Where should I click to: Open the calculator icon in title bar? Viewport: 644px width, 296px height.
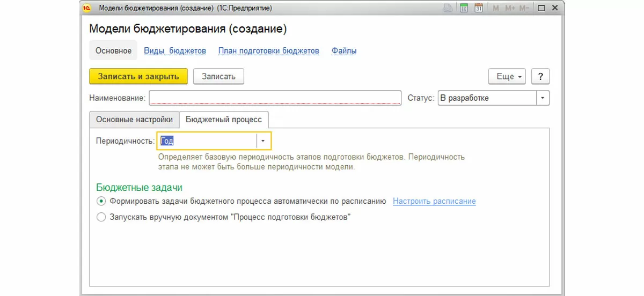(x=464, y=8)
